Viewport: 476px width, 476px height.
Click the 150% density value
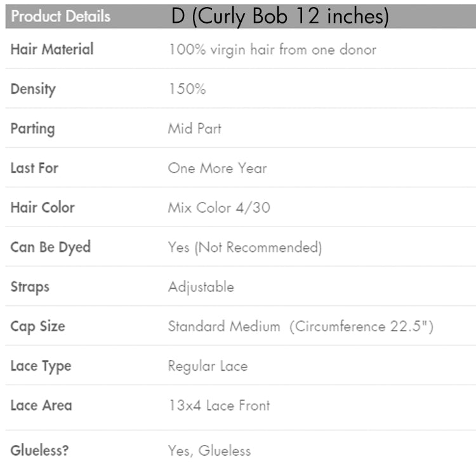tap(187, 89)
